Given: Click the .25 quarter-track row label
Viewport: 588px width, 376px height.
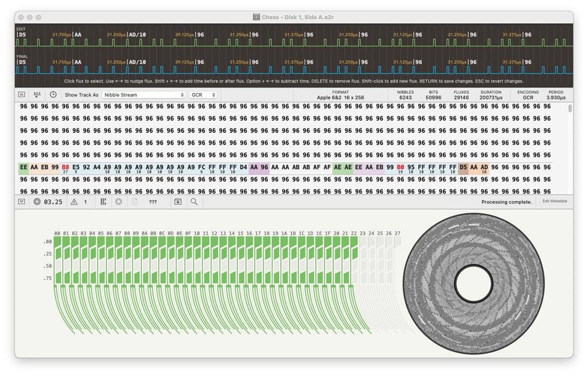Looking at the screenshot, I should (x=47, y=254).
